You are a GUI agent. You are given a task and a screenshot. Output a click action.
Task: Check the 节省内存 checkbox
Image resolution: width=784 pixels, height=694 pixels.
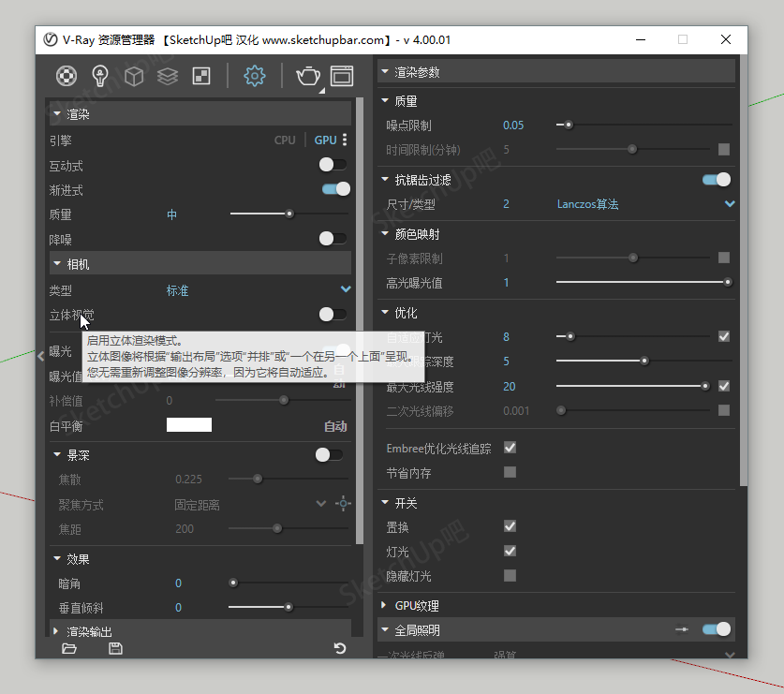pos(510,472)
